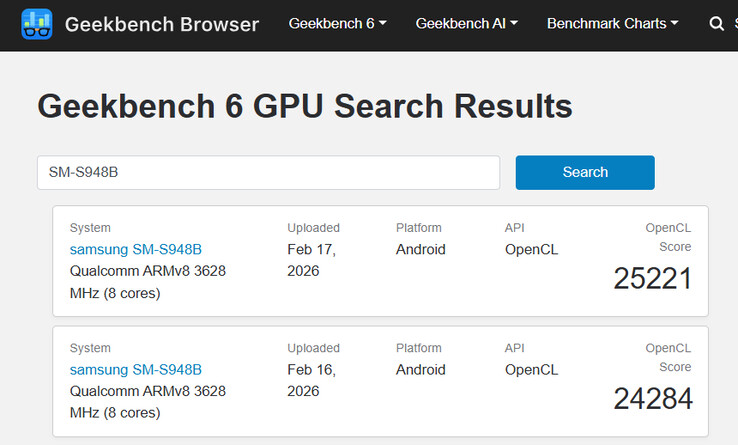Expand the Geekbench 6 dropdown menu
Viewport: 738px width, 445px height.
tap(337, 23)
